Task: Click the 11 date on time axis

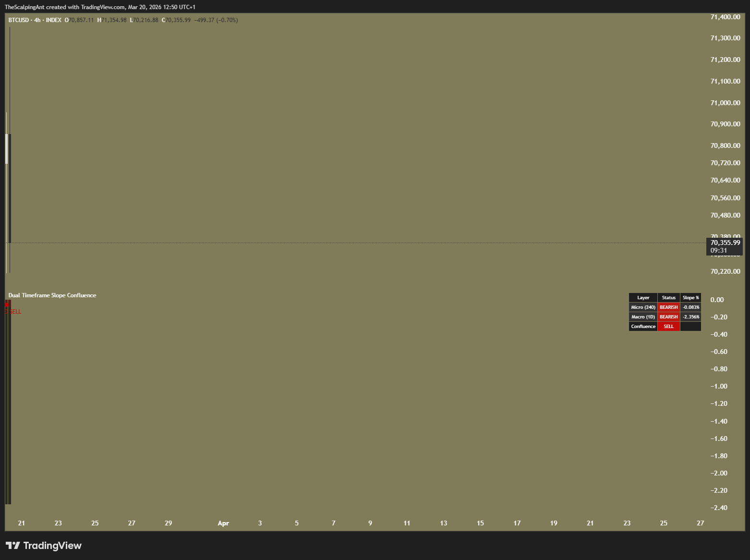Action: [x=407, y=523]
